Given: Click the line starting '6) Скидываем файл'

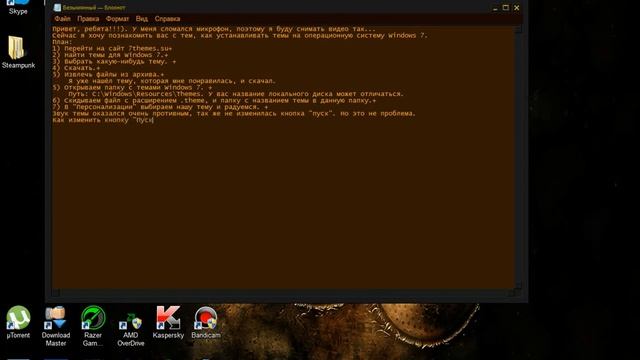Looking at the screenshot, I should tap(214, 100).
